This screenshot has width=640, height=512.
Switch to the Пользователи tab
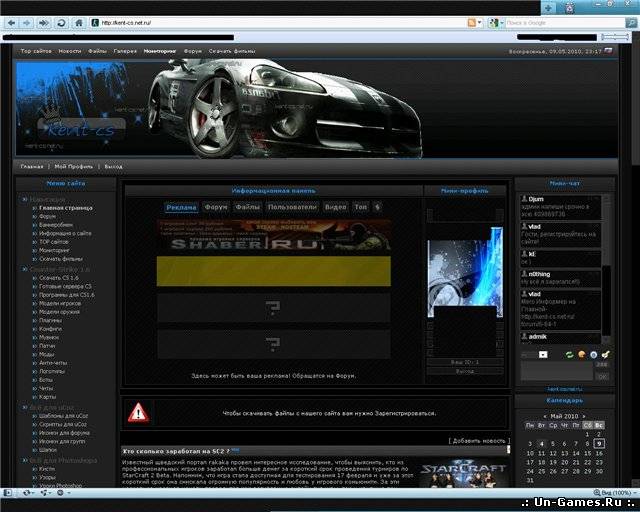tap(291, 207)
